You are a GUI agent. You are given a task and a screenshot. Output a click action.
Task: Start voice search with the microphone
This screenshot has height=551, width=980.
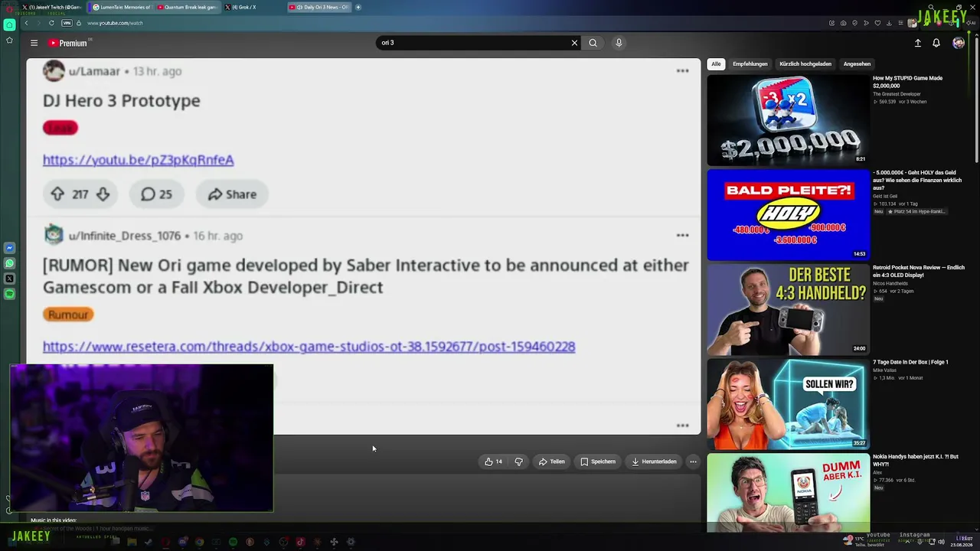click(x=619, y=43)
